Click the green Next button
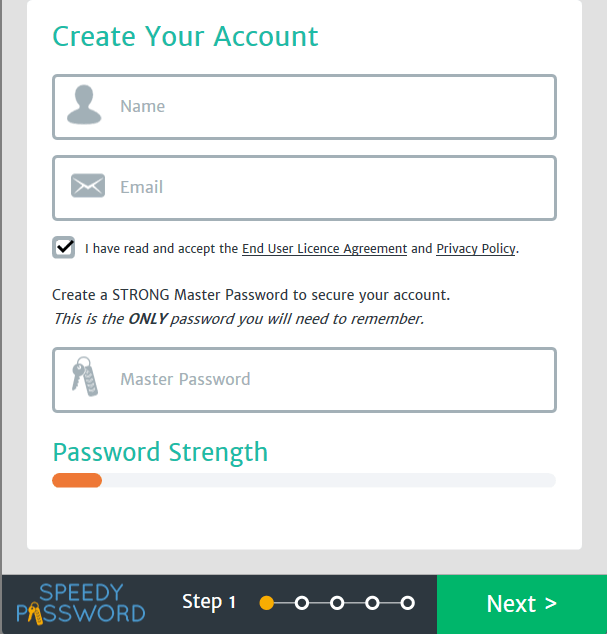 pyautogui.click(x=522, y=604)
